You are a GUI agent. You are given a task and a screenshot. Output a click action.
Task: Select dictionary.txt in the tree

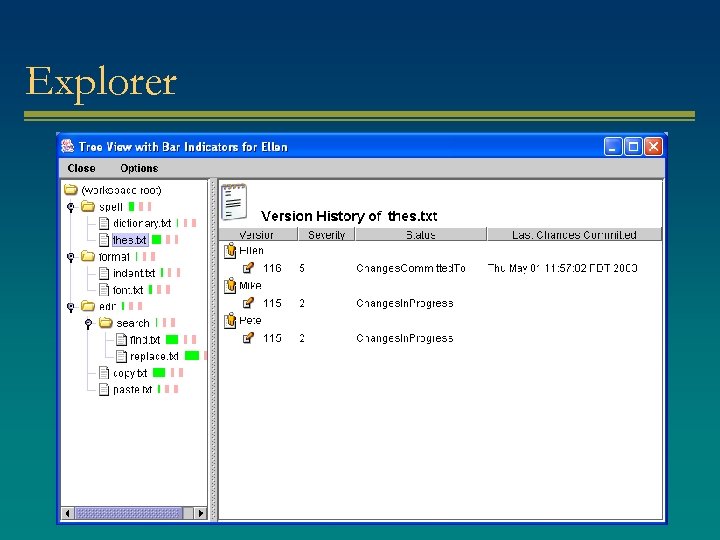(142, 223)
